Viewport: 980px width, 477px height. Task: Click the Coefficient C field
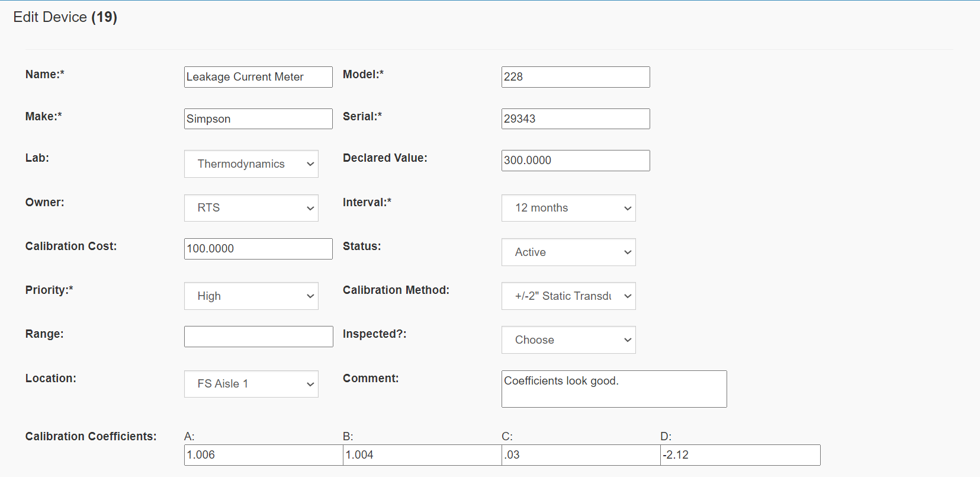[580, 455]
